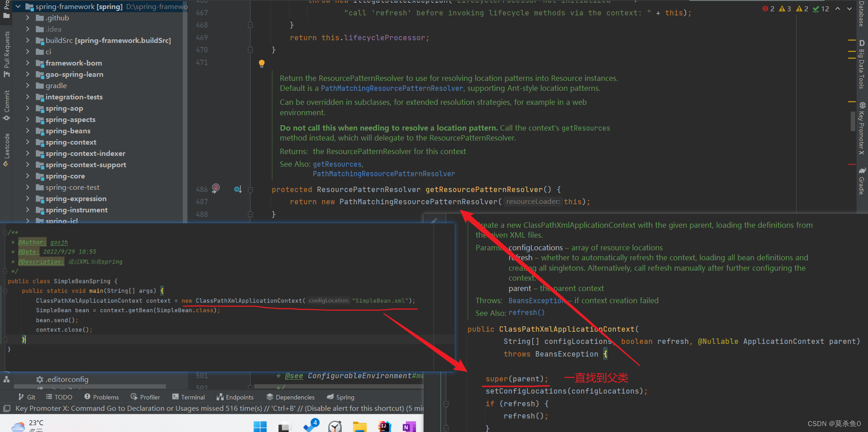The height and width of the screenshot is (432, 868).
Task: Expand the .github folder
Action: tap(28, 18)
